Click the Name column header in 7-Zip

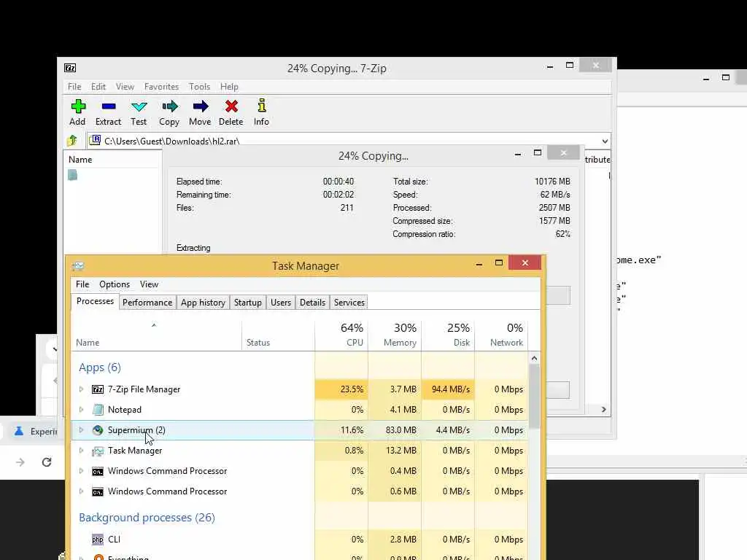80,160
